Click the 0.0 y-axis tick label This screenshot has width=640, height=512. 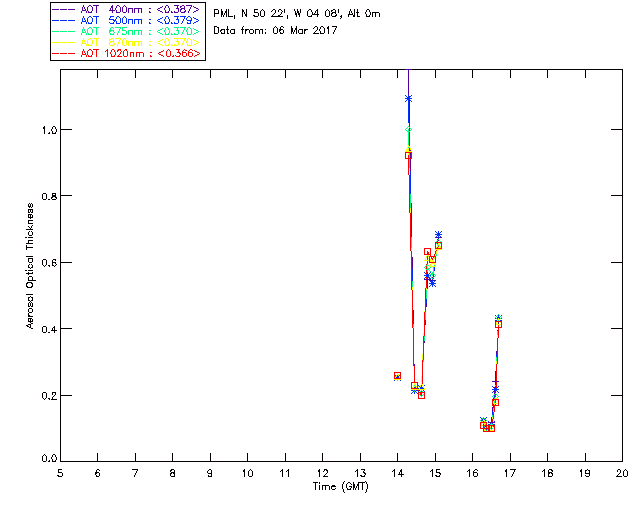(x=49, y=459)
